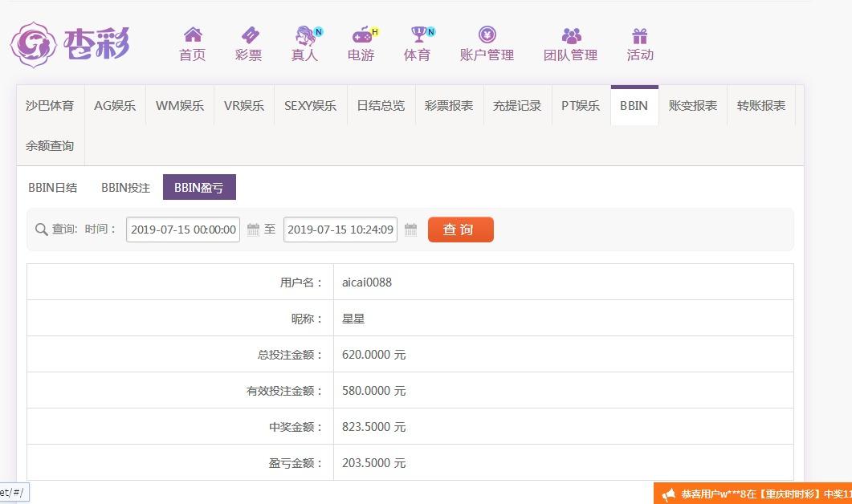Switch to the 充提记录 tab
Viewport: 852px width, 504px height.
(517, 106)
